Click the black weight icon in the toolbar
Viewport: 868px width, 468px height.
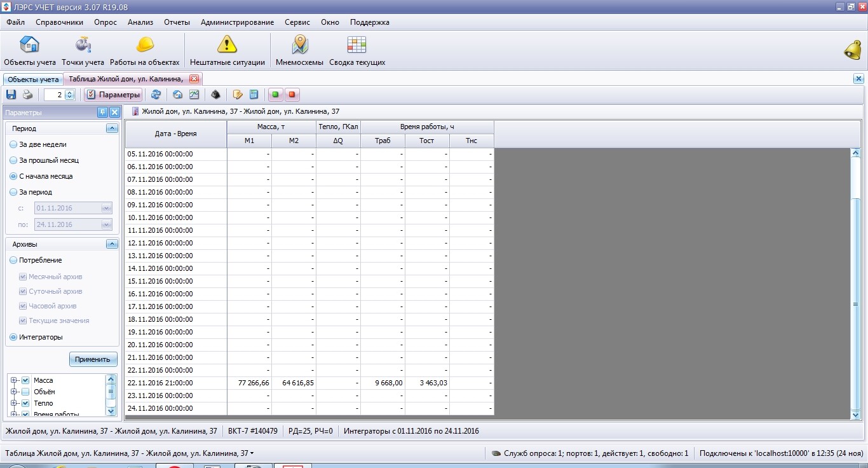point(216,95)
